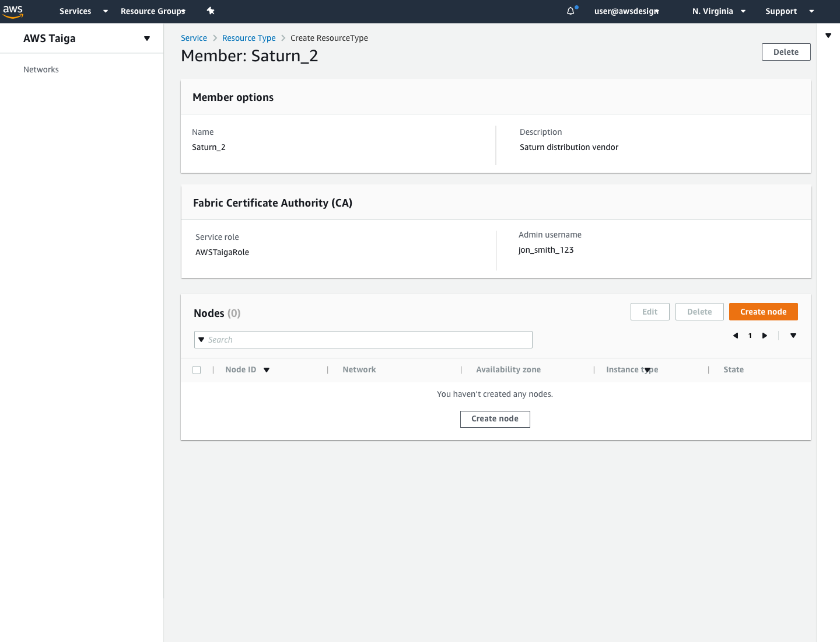Viewport: 840px width, 642px height.
Task: Sort by Instance type arrow
Action: click(647, 371)
